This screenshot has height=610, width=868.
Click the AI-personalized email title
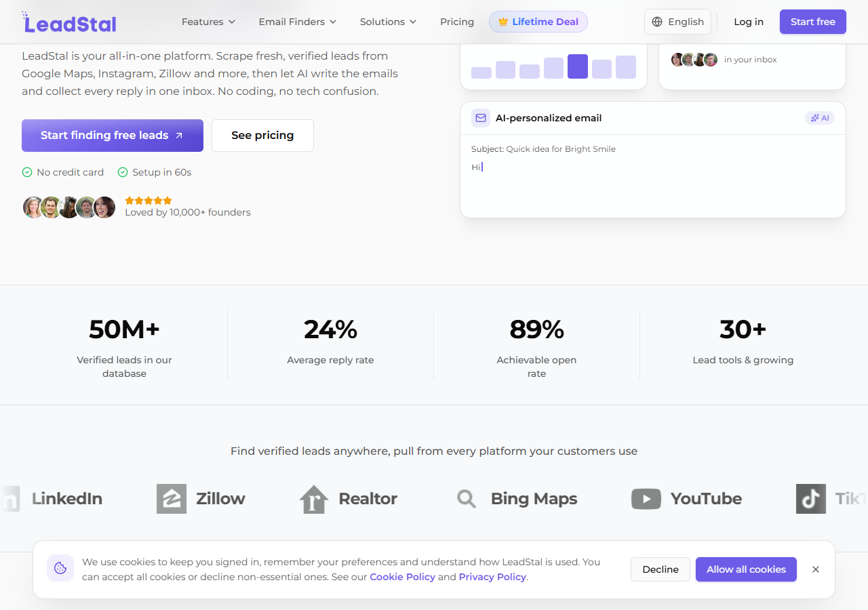(549, 118)
